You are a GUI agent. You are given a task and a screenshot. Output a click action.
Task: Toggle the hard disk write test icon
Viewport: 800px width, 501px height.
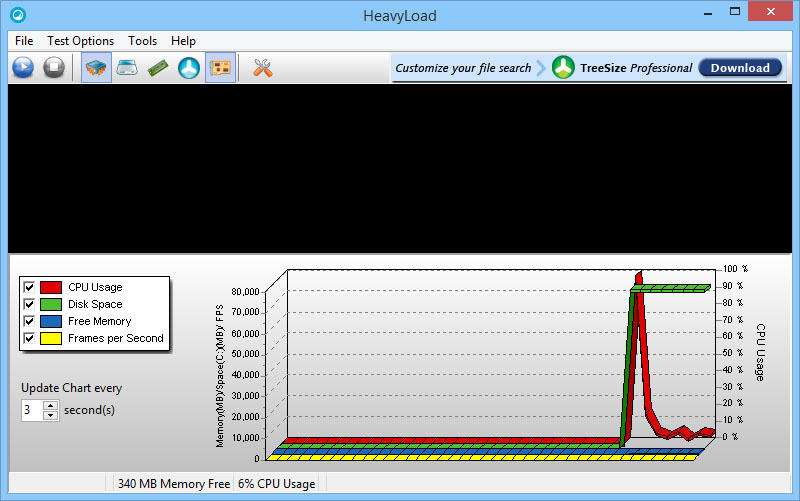point(127,68)
